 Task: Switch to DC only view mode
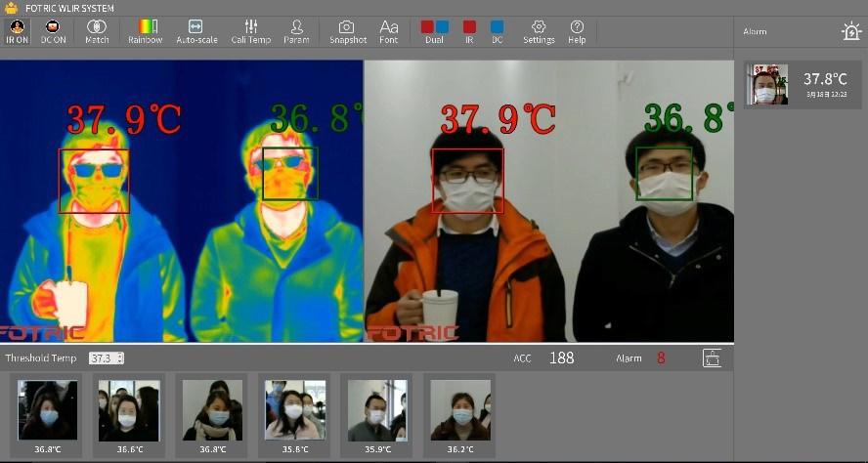pos(497,31)
